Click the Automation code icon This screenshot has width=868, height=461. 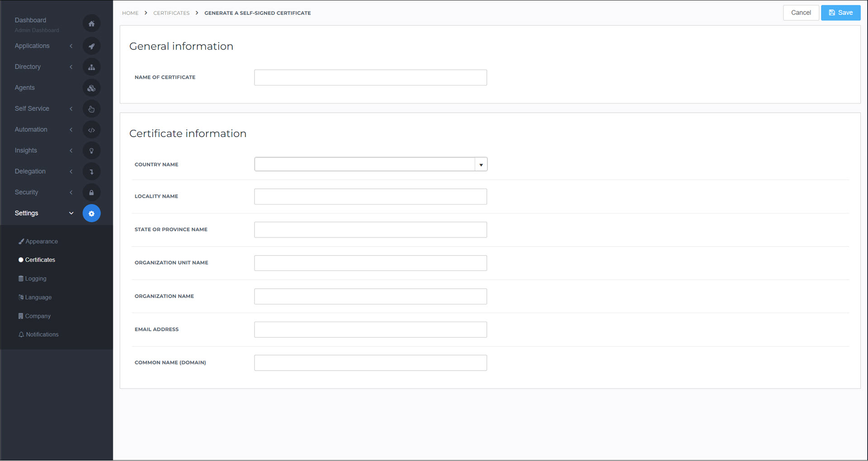91,130
